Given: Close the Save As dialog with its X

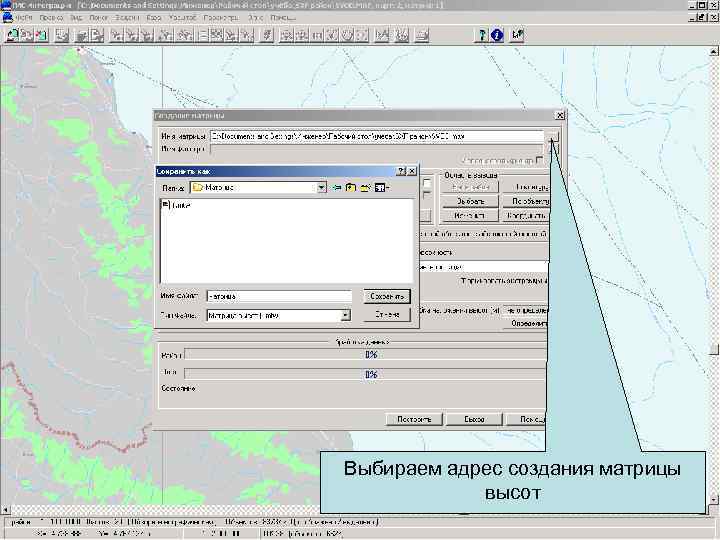Looking at the screenshot, I should point(412,171).
